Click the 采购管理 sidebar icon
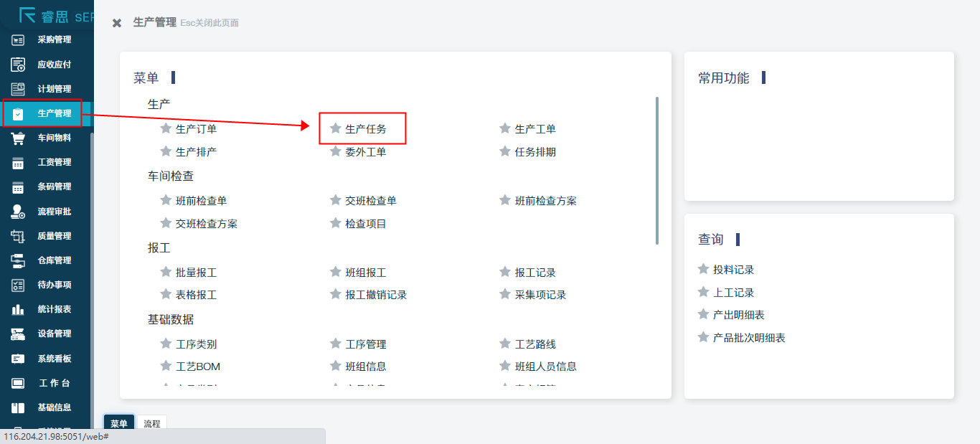The image size is (980, 444). point(18,40)
